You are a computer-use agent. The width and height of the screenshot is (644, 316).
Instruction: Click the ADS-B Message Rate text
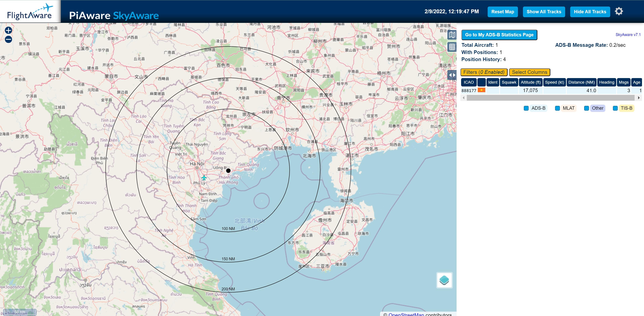(590, 45)
